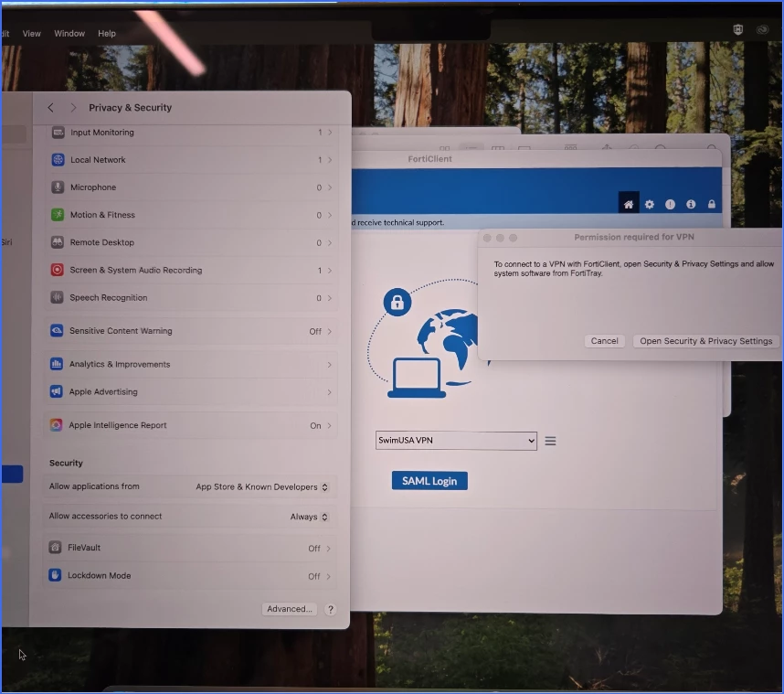This screenshot has height=694, width=784.
Task: Open FortiClient info icon
Action: [691, 204]
